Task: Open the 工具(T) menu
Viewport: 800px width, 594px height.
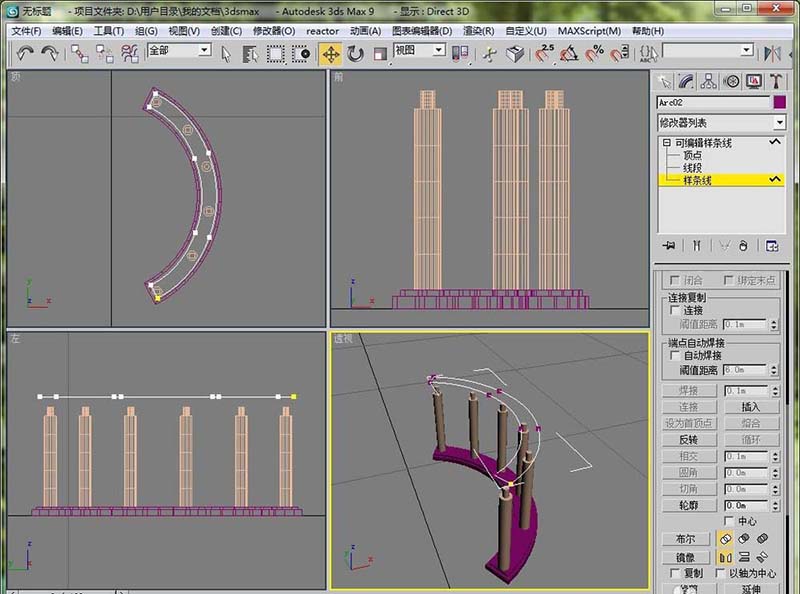Action: [x=109, y=31]
